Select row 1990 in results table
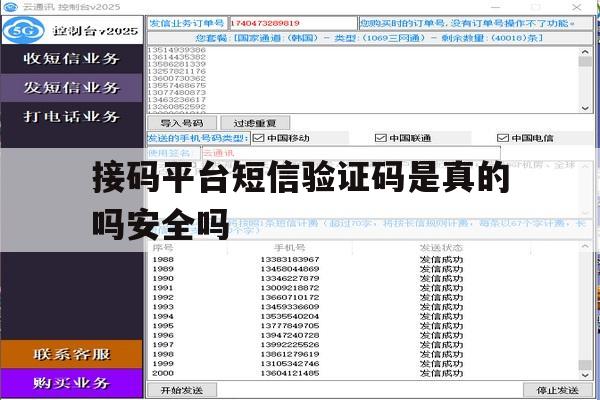 364,278
